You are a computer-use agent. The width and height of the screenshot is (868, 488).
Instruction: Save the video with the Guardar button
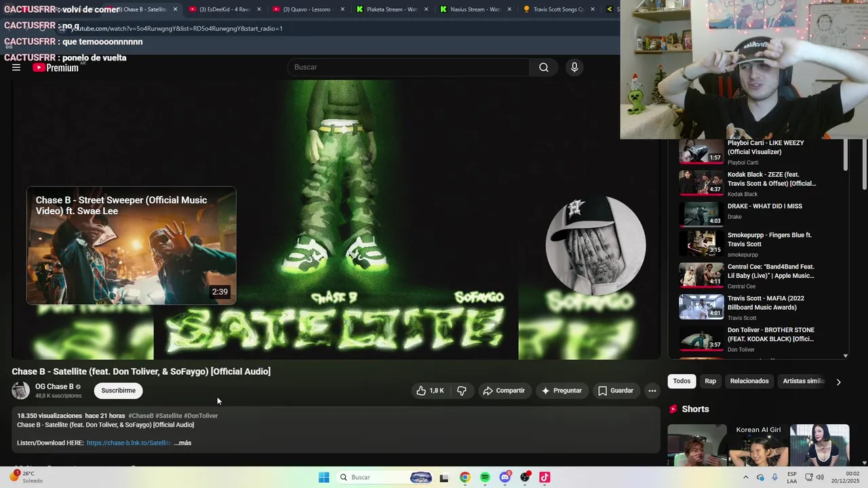[x=616, y=390]
